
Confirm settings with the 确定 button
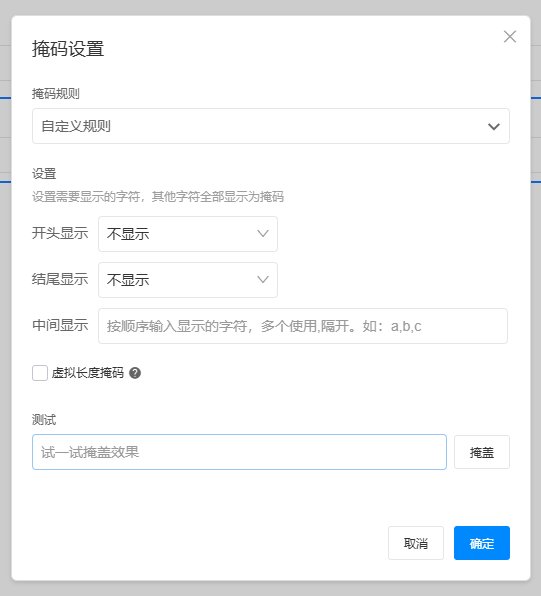(x=482, y=543)
